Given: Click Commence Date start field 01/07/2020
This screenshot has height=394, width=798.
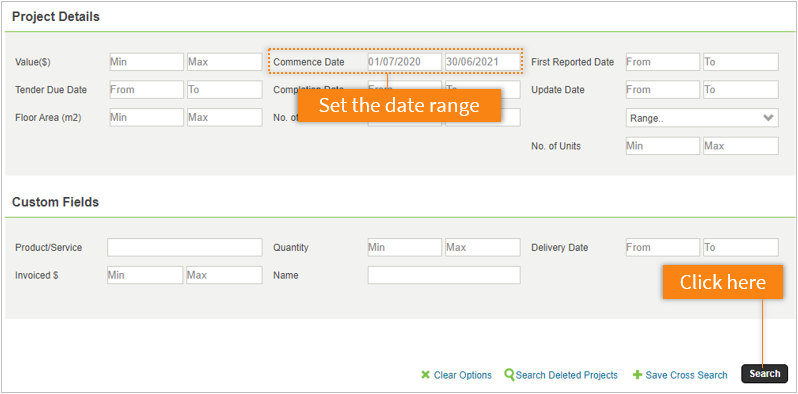Looking at the screenshot, I should pyautogui.click(x=405, y=62).
